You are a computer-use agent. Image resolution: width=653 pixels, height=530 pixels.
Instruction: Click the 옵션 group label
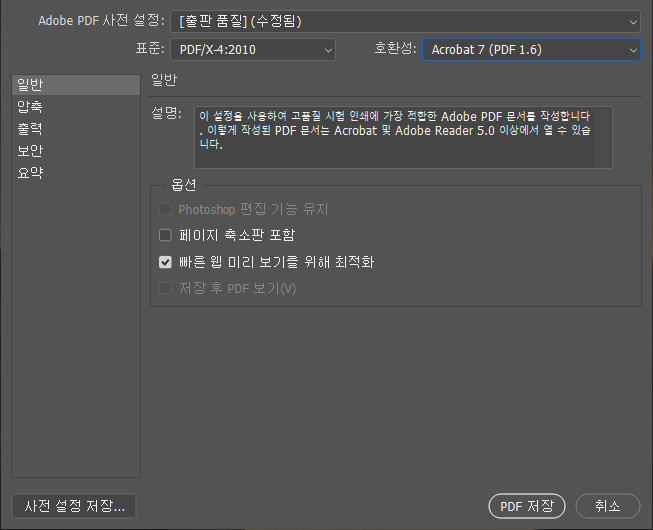184,185
